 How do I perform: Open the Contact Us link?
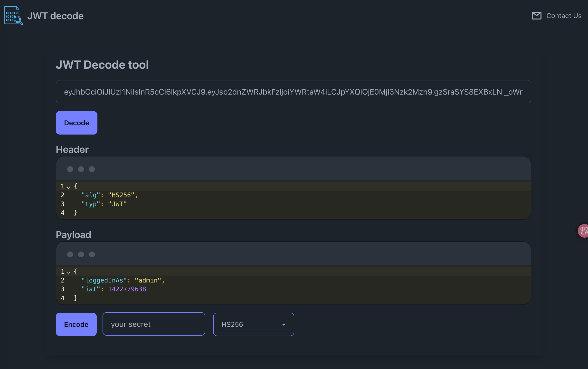(x=564, y=16)
